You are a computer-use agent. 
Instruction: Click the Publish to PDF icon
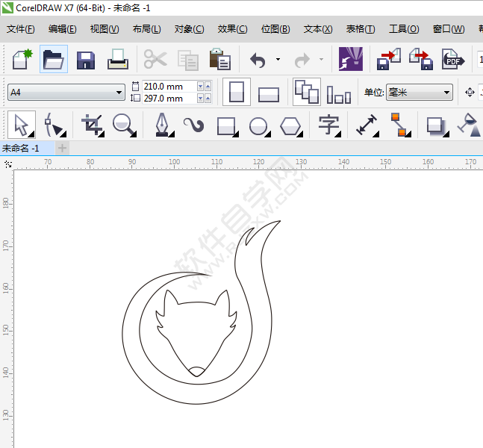(452, 59)
